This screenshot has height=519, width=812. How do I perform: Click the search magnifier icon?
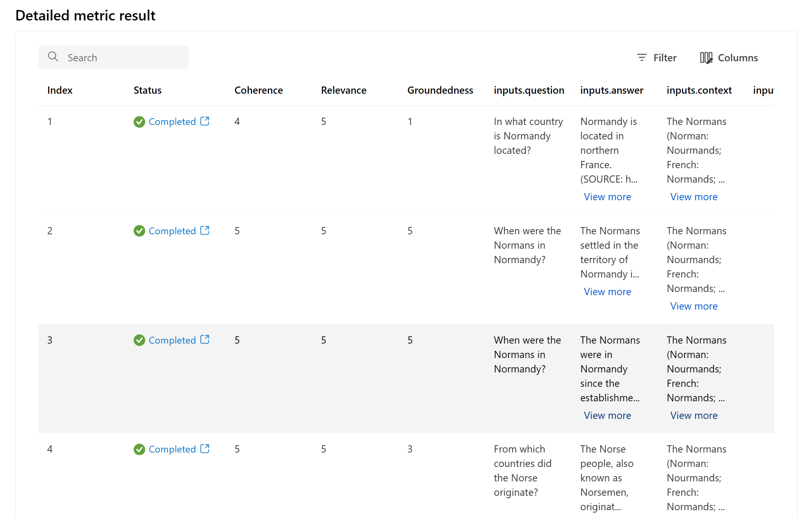[x=53, y=57]
